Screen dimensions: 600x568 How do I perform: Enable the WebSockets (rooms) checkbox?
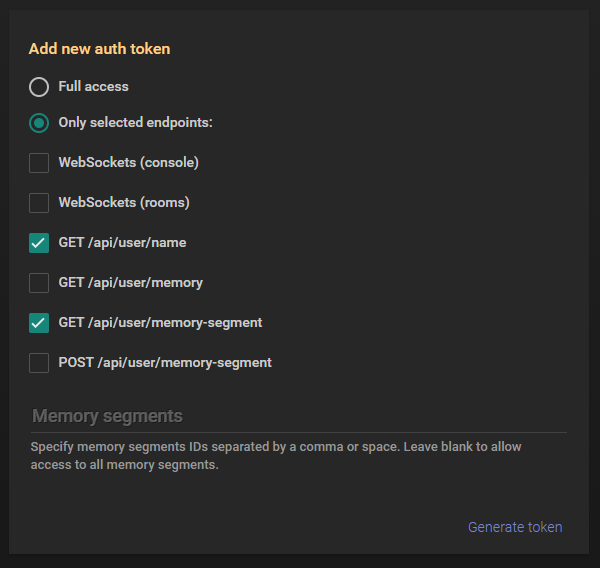[x=39, y=203]
